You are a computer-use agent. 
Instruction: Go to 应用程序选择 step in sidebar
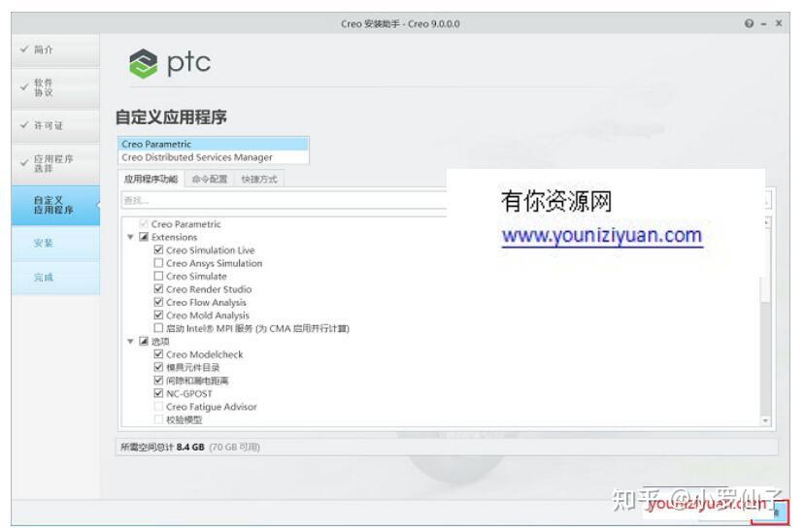(55, 164)
